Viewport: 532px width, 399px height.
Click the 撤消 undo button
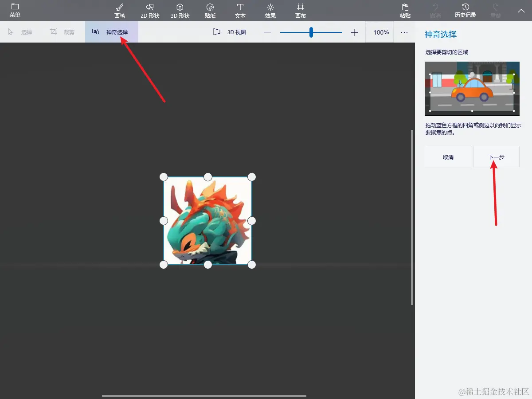pyautogui.click(x=435, y=11)
